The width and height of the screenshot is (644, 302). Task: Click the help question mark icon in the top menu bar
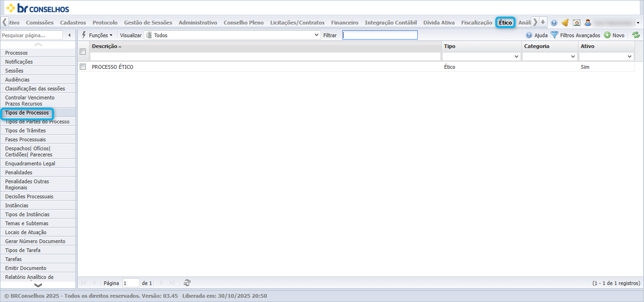(554, 23)
